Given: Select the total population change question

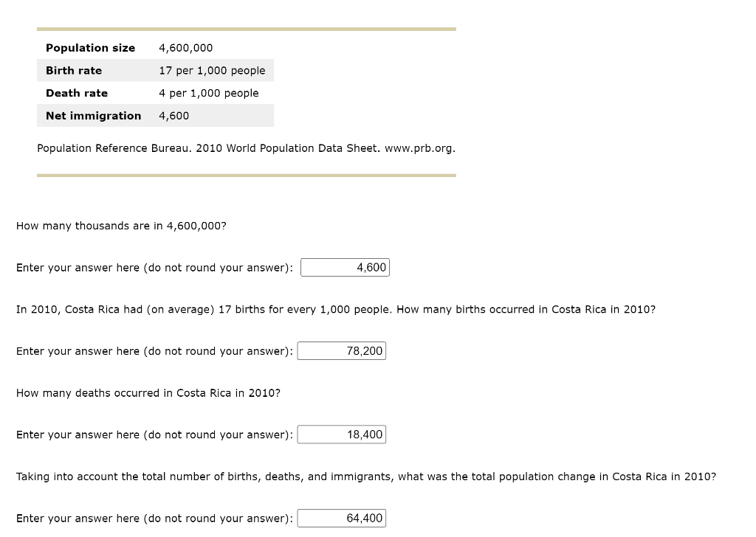Looking at the screenshot, I should [x=366, y=476].
